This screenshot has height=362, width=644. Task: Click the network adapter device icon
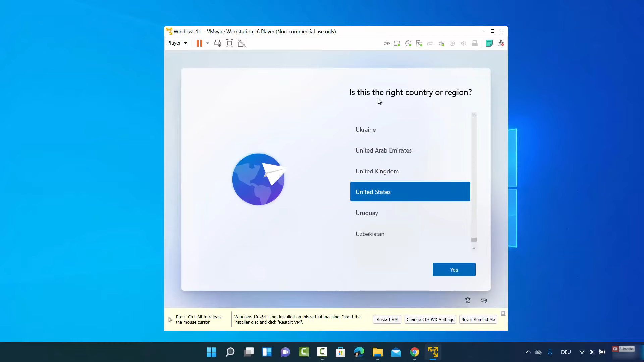tap(419, 43)
